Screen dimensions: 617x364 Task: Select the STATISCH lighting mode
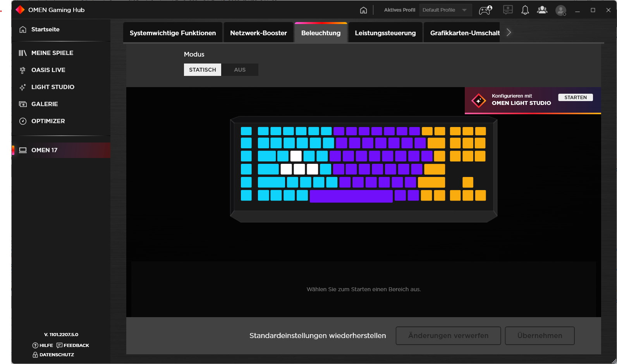click(x=203, y=70)
